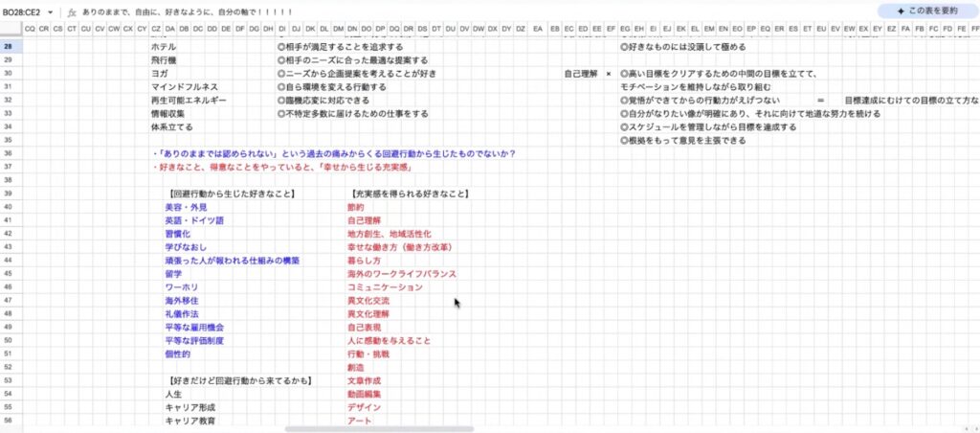Click the cell 異文化理解
This screenshot has height=433, width=980.
368,314
